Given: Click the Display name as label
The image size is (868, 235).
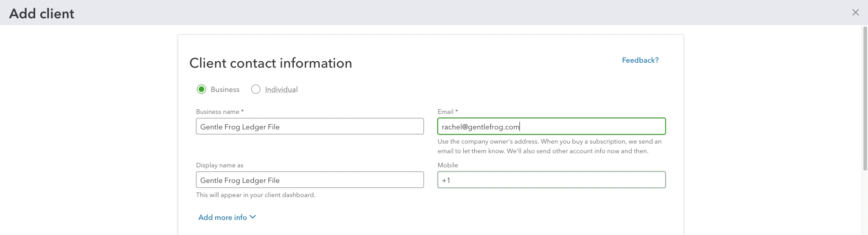Looking at the screenshot, I should 220,165.
